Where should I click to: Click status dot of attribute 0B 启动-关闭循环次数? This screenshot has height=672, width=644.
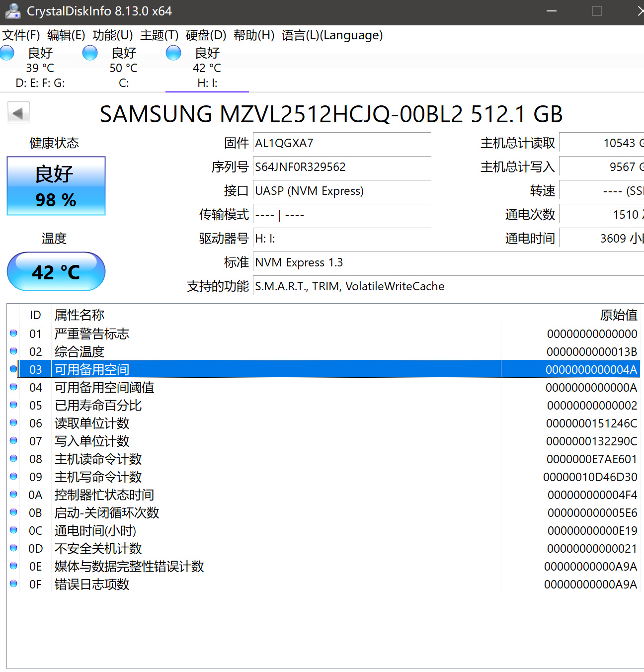coord(13,512)
